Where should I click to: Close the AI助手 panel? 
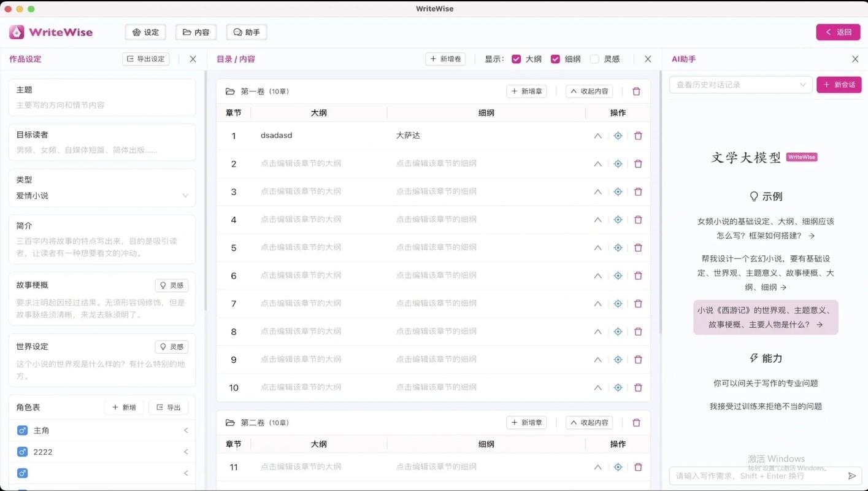coord(855,59)
